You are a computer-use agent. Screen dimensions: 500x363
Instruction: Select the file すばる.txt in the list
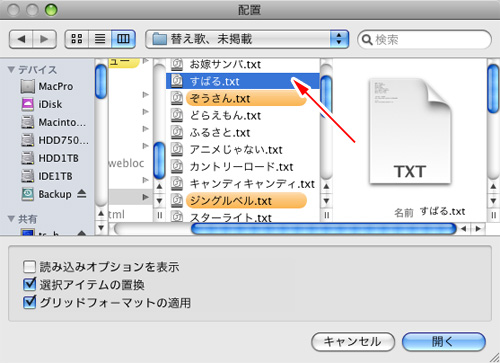[243, 81]
